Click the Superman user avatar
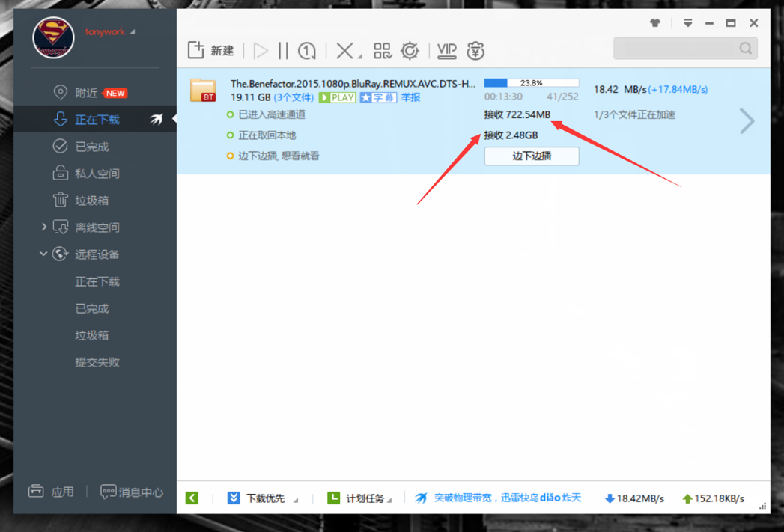Viewport: 784px width, 532px height. [53, 37]
